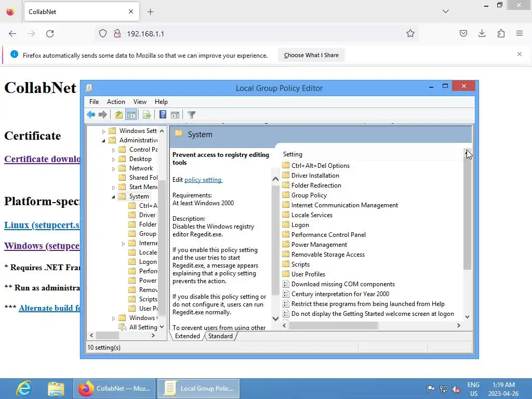Viewport: 532px width, 399px height.
Task: Open the Action menu
Action: pyautogui.click(x=116, y=102)
